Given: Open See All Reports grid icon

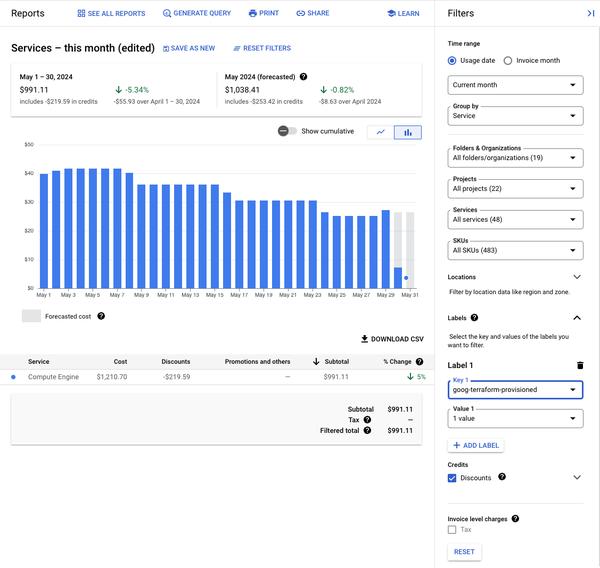Looking at the screenshot, I should point(81,13).
